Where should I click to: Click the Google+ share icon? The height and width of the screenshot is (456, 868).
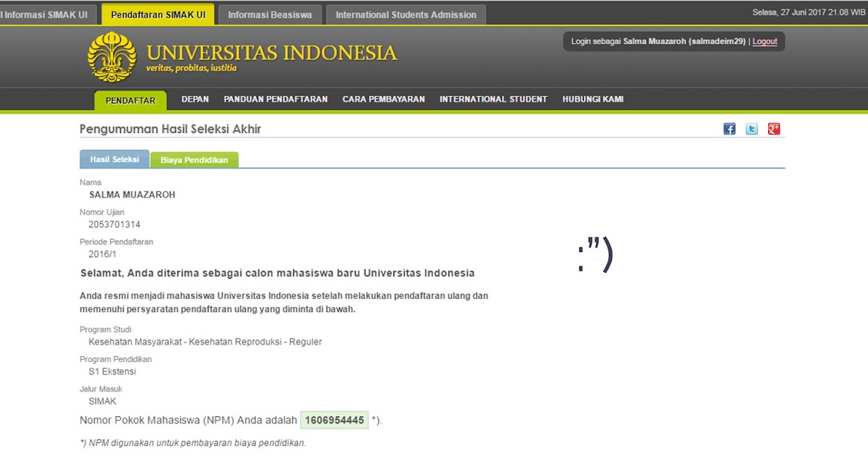pyautogui.click(x=774, y=128)
